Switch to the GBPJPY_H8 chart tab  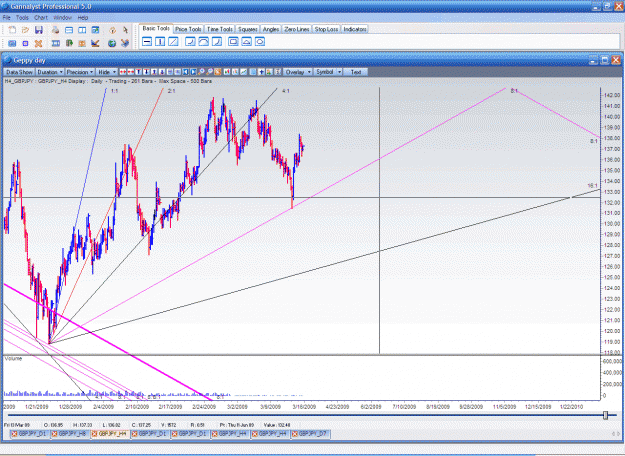click(x=72, y=434)
